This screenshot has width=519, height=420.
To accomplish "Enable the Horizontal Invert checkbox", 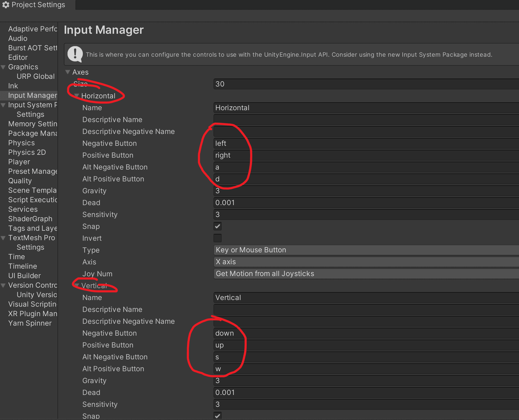I will (218, 238).
